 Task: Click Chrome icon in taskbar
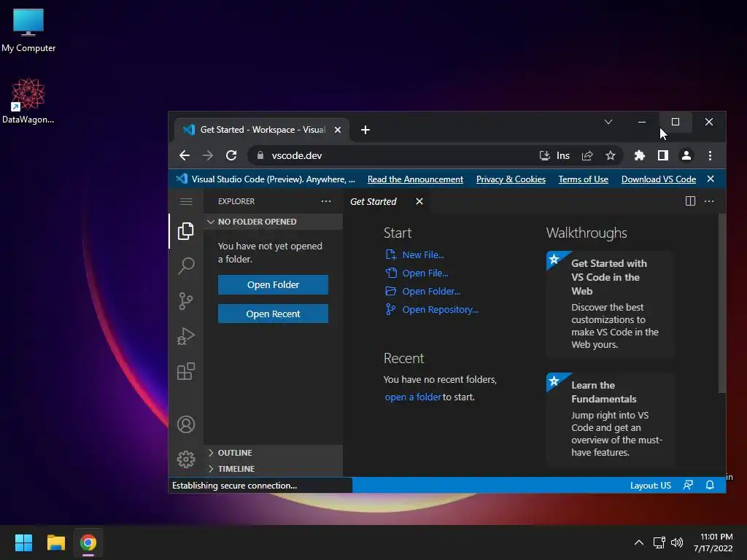[88, 542]
